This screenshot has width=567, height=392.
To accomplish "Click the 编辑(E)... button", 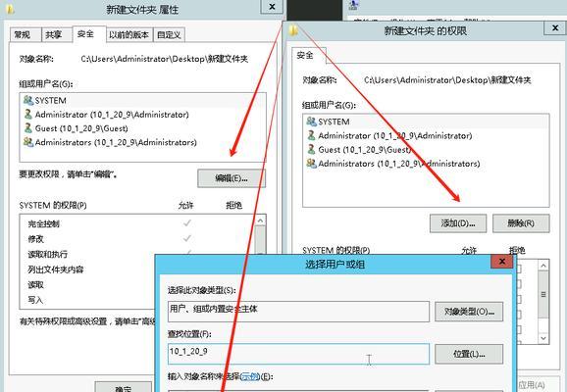I will pyautogui.click(x=232, y=178).
